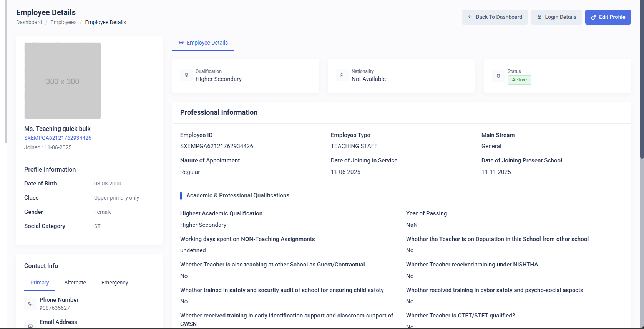Click the Qualification card ribbon icon

(186, 75)
